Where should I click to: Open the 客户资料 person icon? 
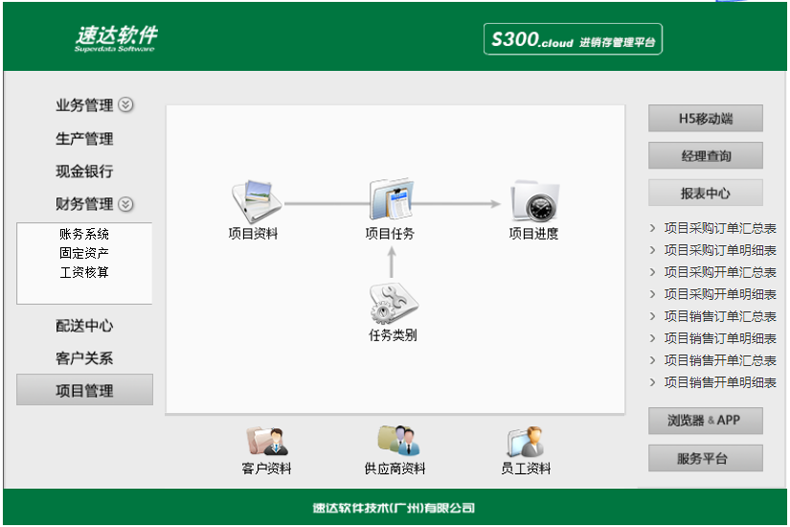pyautogui.click(x=267, y=441)
